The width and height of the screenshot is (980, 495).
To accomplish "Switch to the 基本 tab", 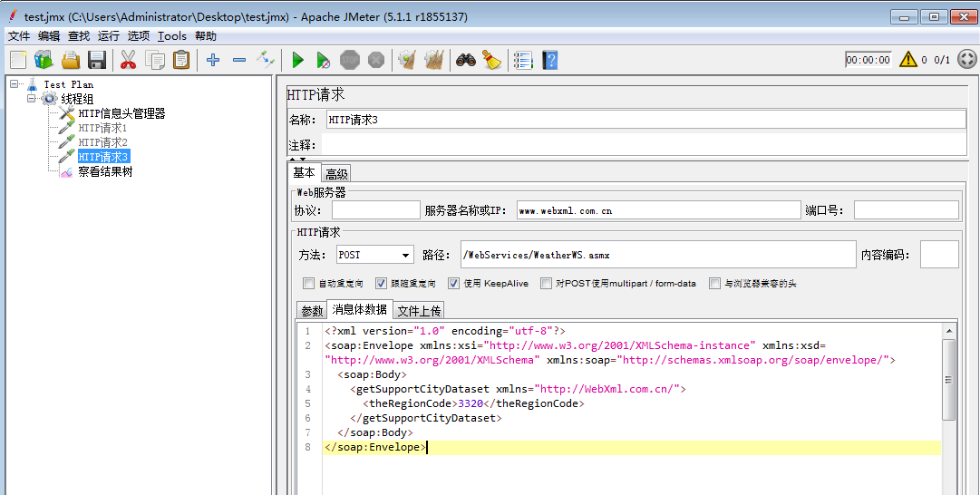I will 305,173.
